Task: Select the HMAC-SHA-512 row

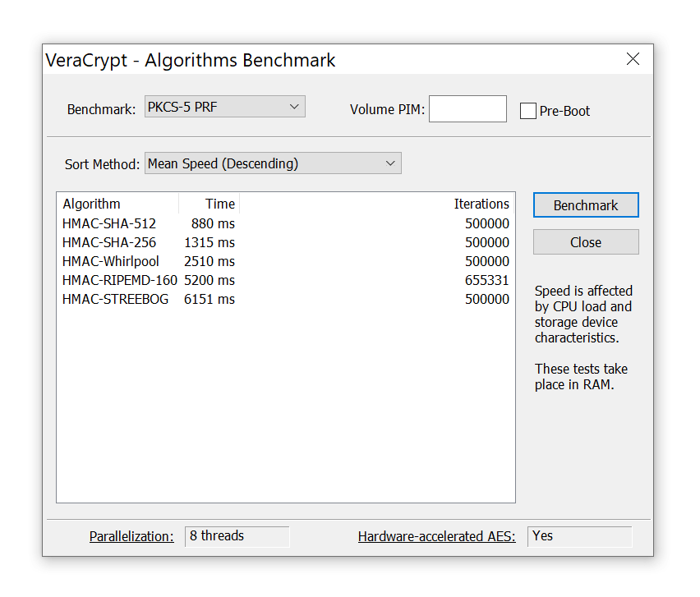Action: (286, 223)
